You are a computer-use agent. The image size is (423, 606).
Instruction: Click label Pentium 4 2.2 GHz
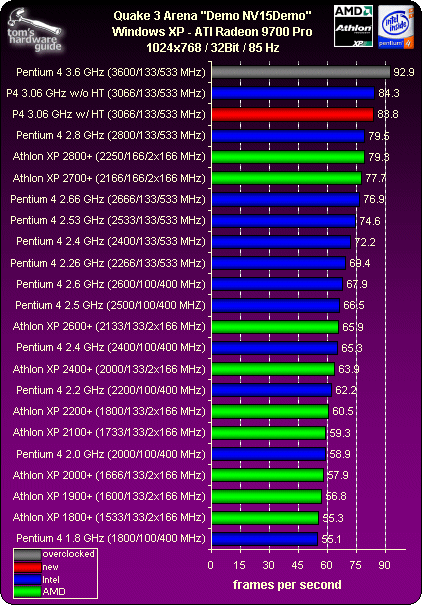click(x=111, y=390)
